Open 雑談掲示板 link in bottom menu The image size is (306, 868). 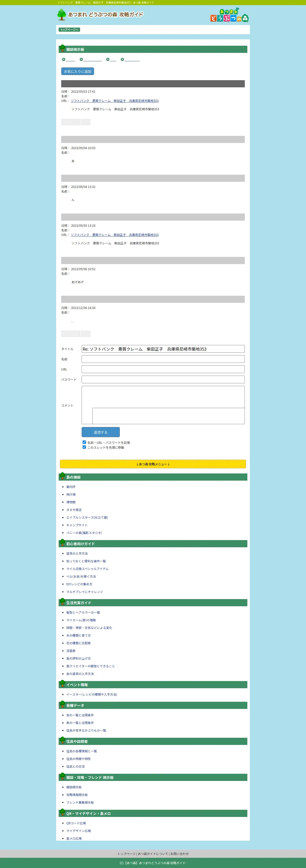click(74, 787)
